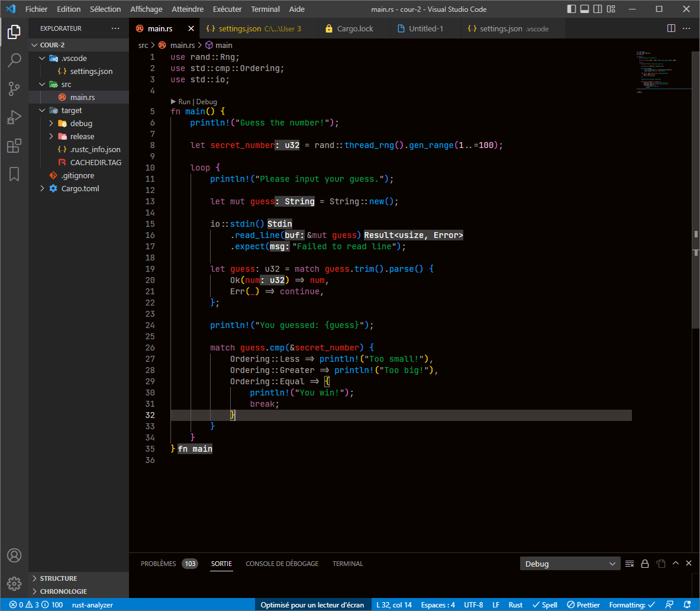Select the Run and Debug icon
The width and height of the screenshot is (700, 611).
(x=14, y=117)
